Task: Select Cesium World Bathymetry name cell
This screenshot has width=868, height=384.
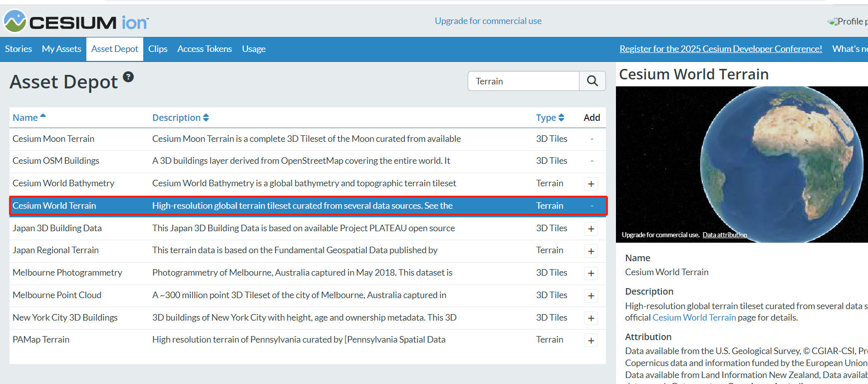Action: (63, 183)
